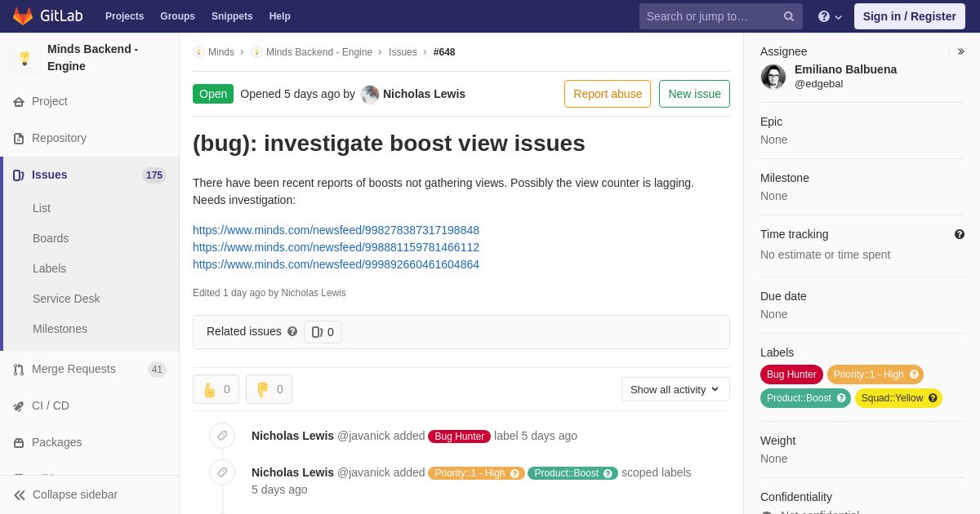
Task: Click the Collapse sidebar double-arrow icon
Action: [20, 495]
